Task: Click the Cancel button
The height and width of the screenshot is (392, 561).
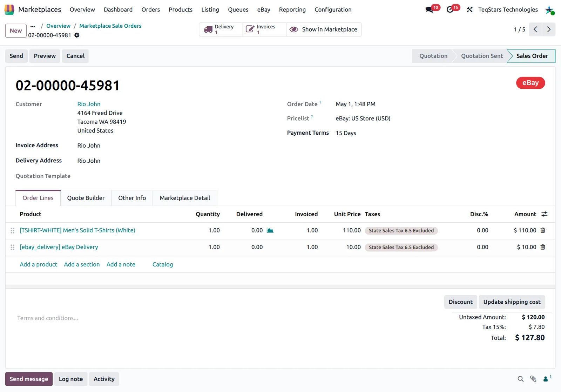Action: (75, 56)
